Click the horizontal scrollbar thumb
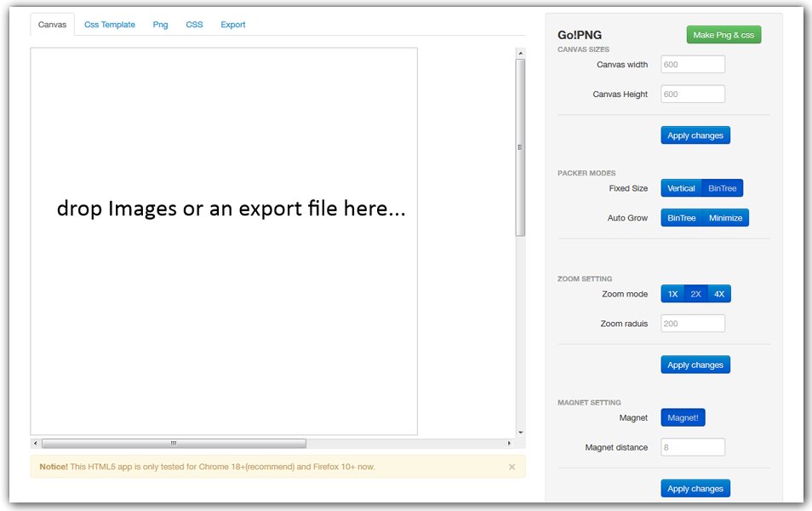812x511 pixels. click(x=174, y=443)
